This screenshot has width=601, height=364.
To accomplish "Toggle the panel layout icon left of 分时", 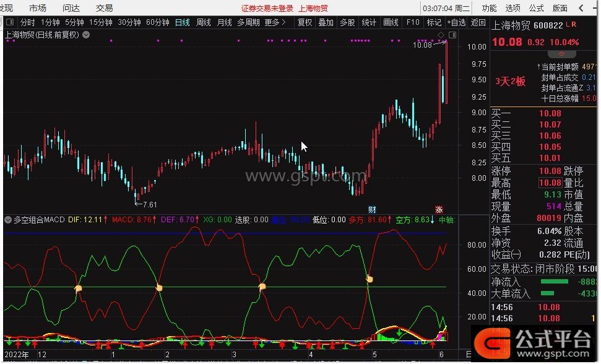I will 10,22.
